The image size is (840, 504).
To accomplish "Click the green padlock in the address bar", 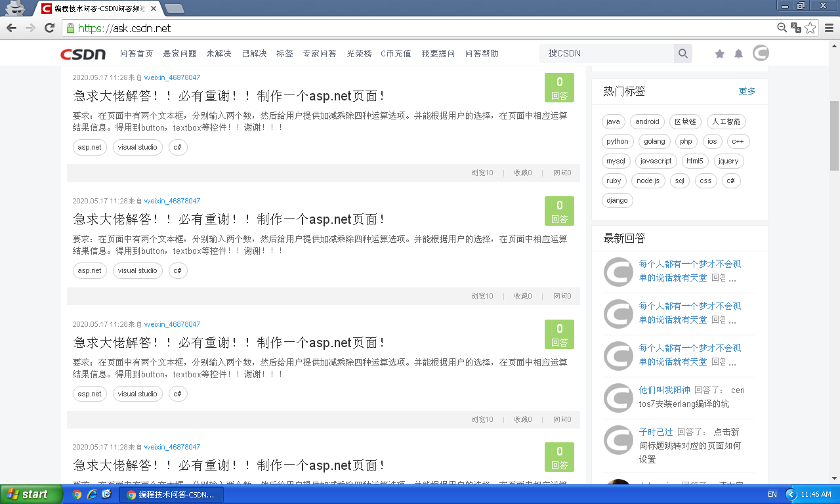I will [x=70, y=28].
